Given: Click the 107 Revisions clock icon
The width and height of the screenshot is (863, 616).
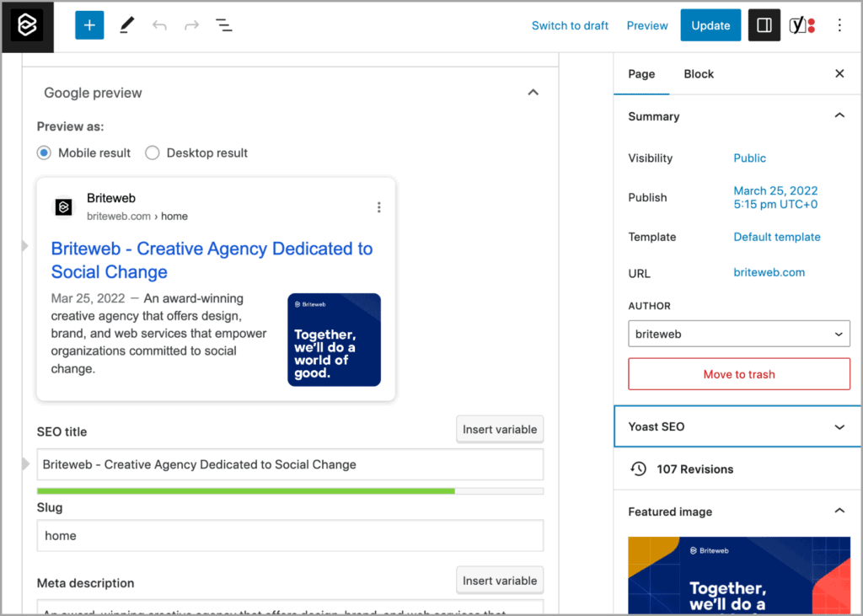Looking at the screenshot, I should coord(638,469).
